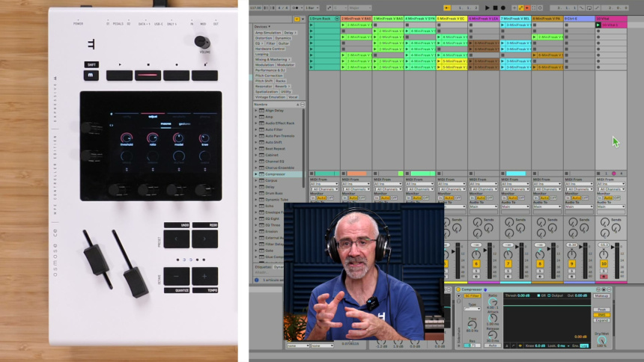The image size is (644, 362).
Task: Filter browser by Dynamics tag
Action: pyautogui.click(x=282, y=37)
